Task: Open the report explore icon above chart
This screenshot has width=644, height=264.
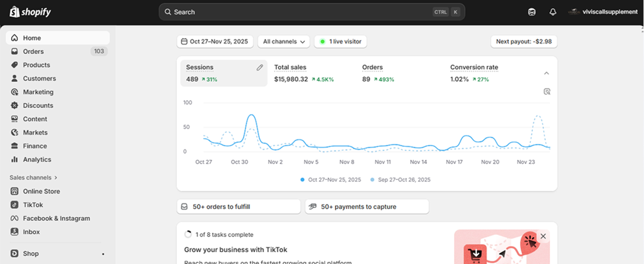Action: click(547, 91)
